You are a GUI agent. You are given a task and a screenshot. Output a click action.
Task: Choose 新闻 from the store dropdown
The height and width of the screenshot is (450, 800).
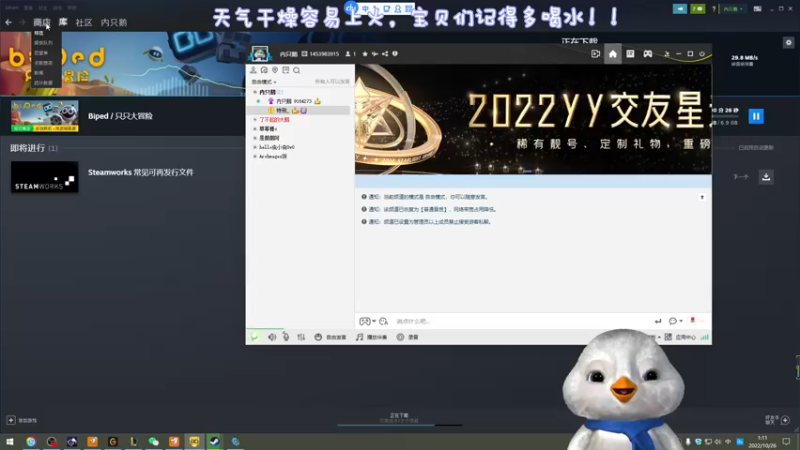click(39, 73)
